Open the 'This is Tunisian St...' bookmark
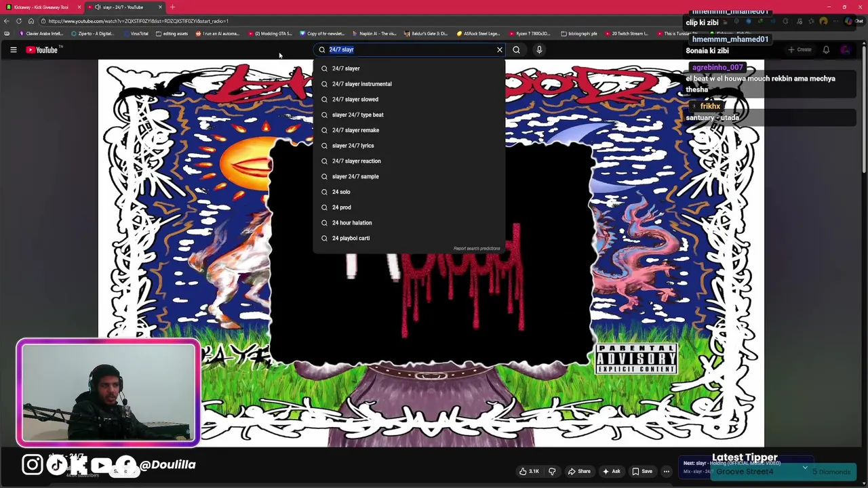 point(677,33)
